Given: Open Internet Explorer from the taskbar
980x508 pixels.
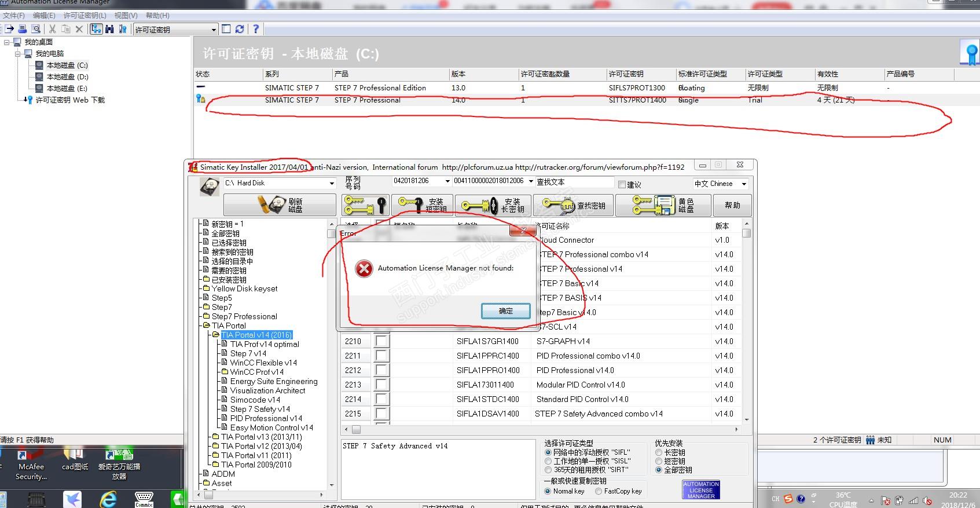Looking at the screenshot, I should pyautogui.click(x=108, y=499).
